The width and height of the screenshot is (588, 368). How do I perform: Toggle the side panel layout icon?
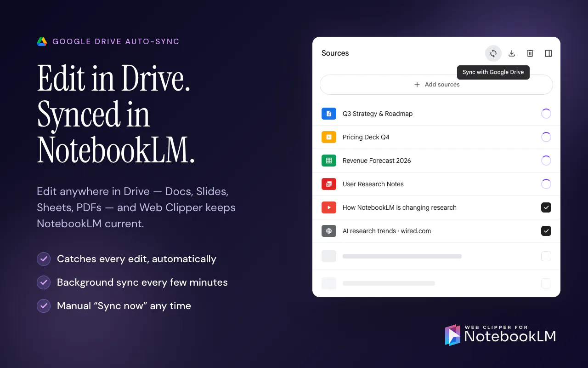pyautogui.click(x=548, y=53)
